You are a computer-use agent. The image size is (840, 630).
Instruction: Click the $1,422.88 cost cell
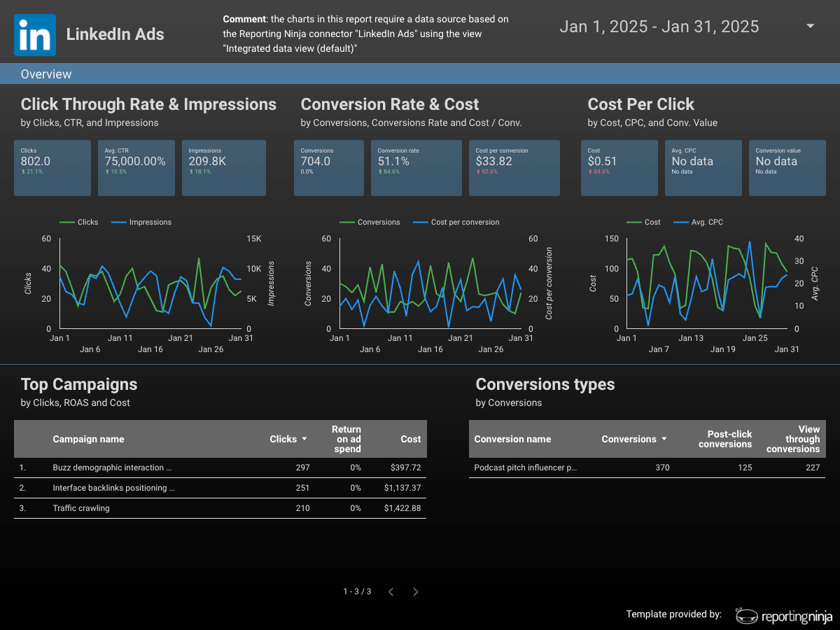[402, 508]
